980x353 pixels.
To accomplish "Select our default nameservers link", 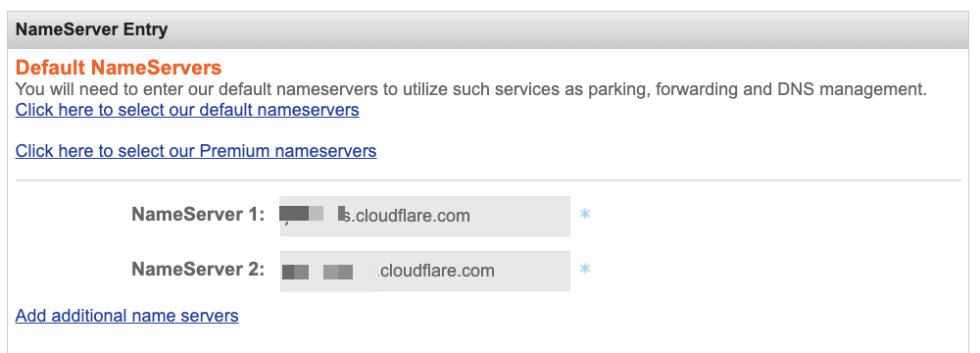I will coord(187,110).
